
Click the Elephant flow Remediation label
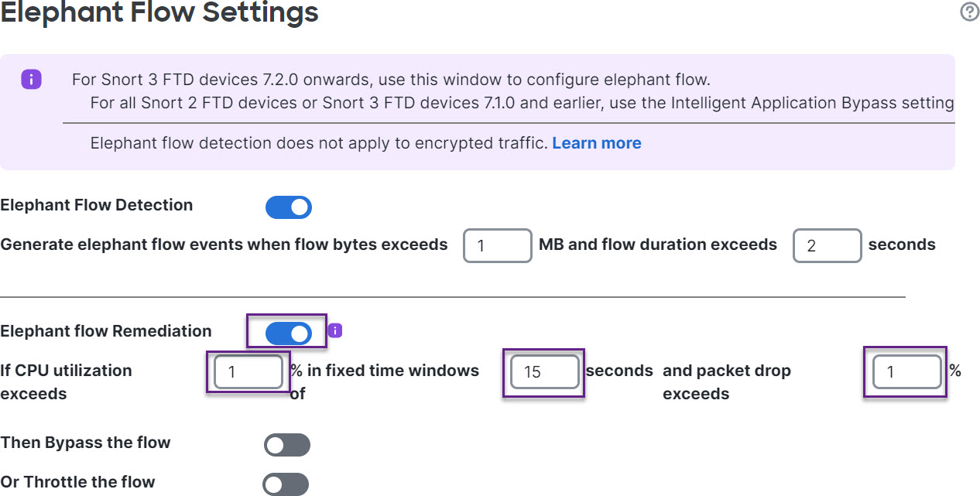tap(106, 331)
